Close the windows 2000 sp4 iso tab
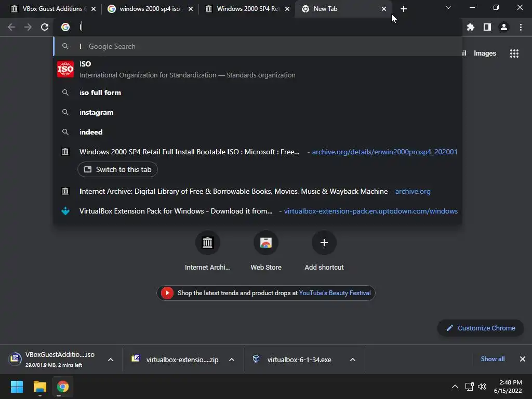The height and width of the screenshot is (399, 532). [x=191, y=9]
